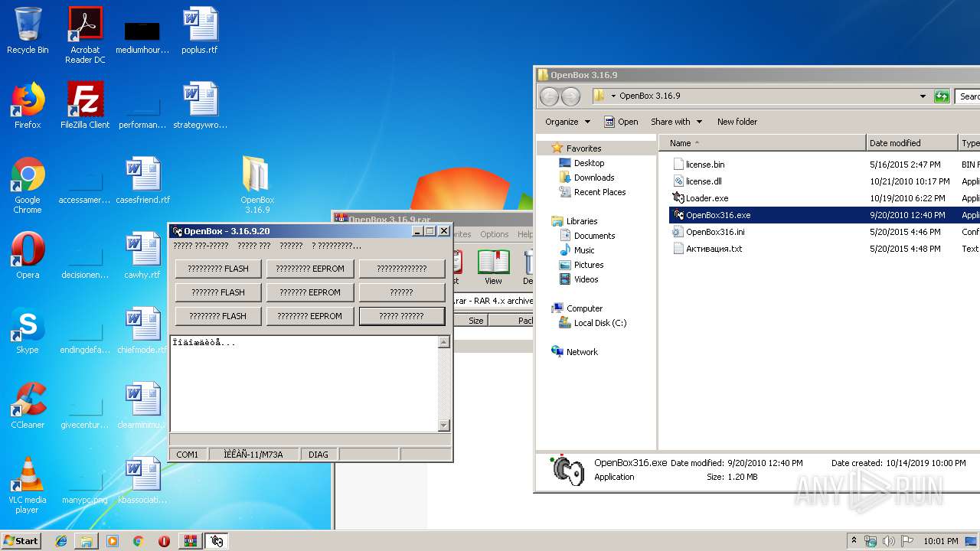
Task: Launch Opera from the desktop shortcut
Action: coord(28,256)
